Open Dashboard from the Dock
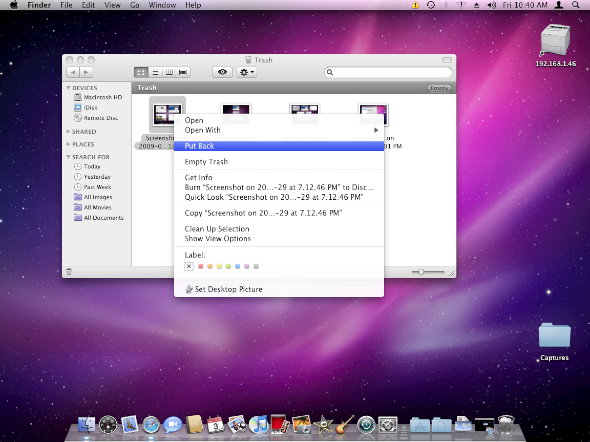This screenshot has height=442, width=590. click(108, 425)
